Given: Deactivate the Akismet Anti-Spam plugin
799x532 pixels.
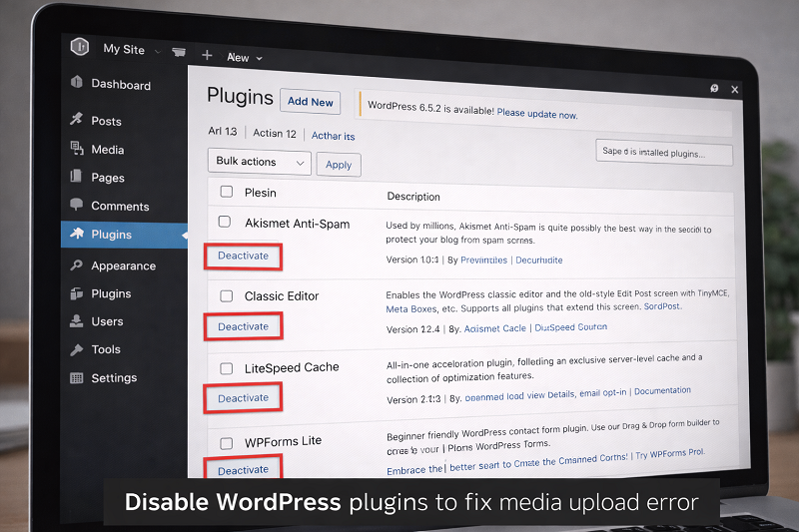Looking at the screenshot, I should pos(243,256).
